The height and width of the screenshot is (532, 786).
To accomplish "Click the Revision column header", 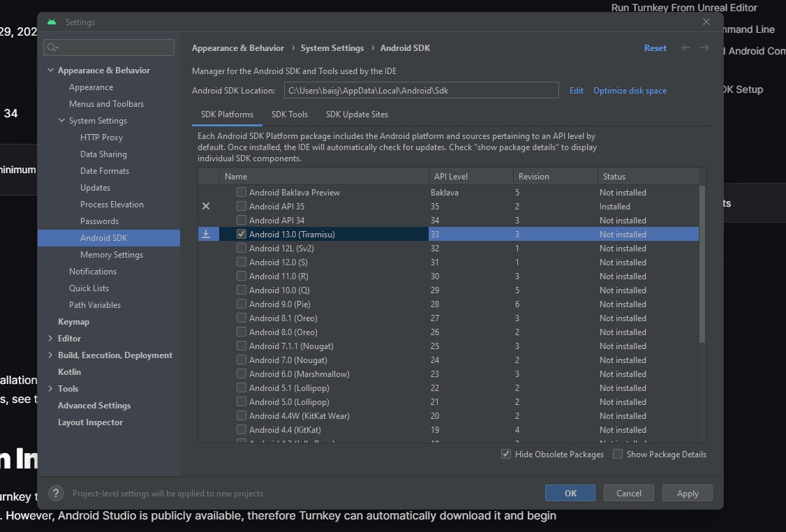I will click(556, 177).
